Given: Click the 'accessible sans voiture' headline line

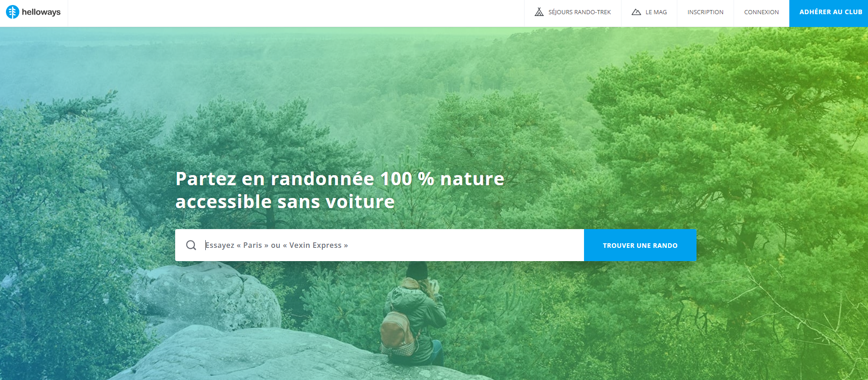Looking at the screenshot, I should (285, 202).
